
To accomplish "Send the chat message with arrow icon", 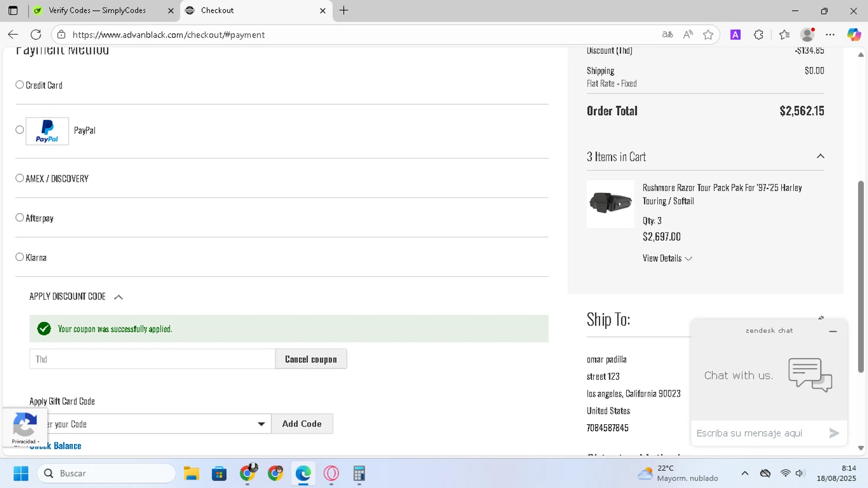I will pos(834,433).
